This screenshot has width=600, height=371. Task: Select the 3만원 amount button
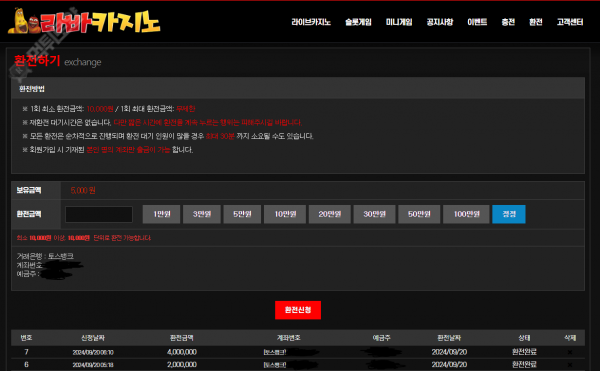point(202,214)
